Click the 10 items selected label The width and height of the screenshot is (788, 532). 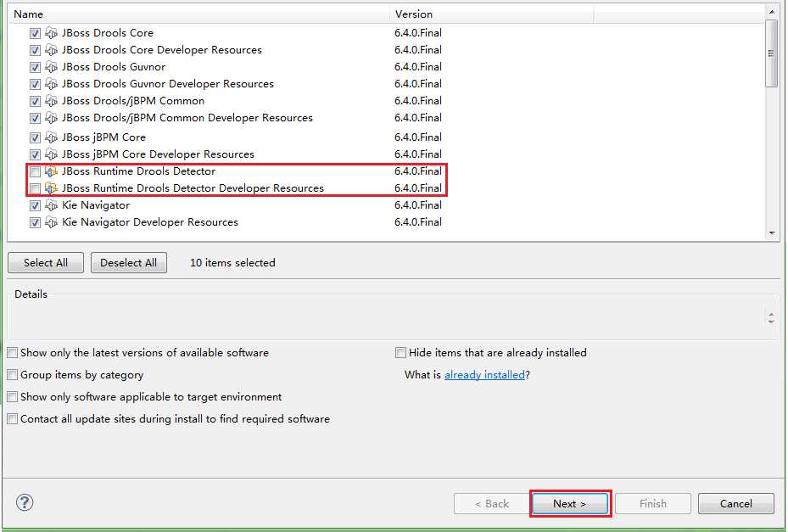pos(232,263)
